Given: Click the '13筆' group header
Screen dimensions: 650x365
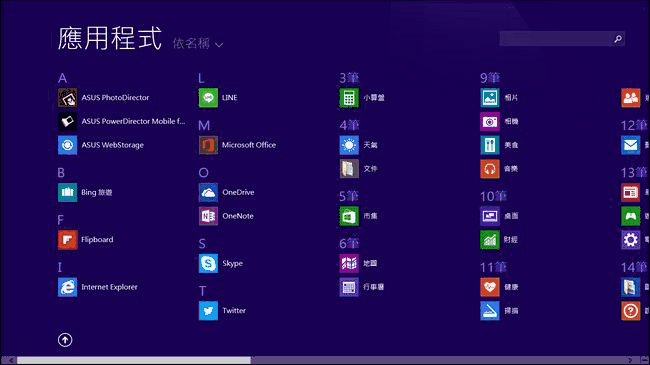Looking at the screenshot, I should (634, 173).
